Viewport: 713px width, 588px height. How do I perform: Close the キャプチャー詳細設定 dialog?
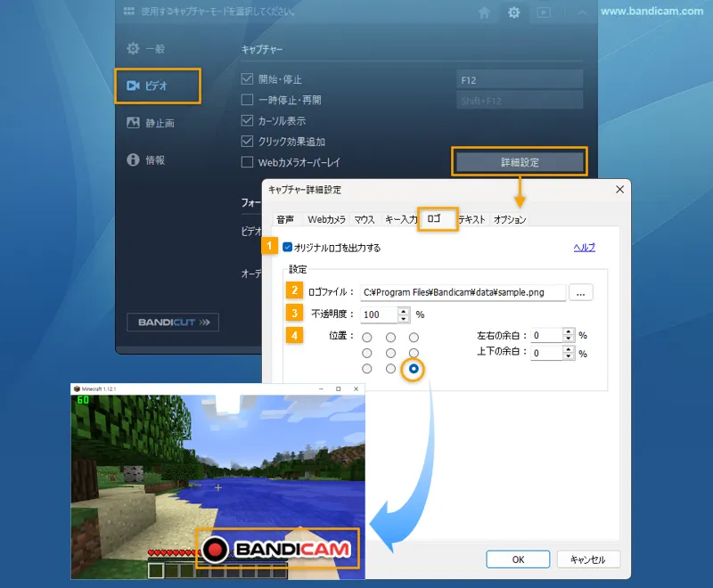[x=619, y=190]
